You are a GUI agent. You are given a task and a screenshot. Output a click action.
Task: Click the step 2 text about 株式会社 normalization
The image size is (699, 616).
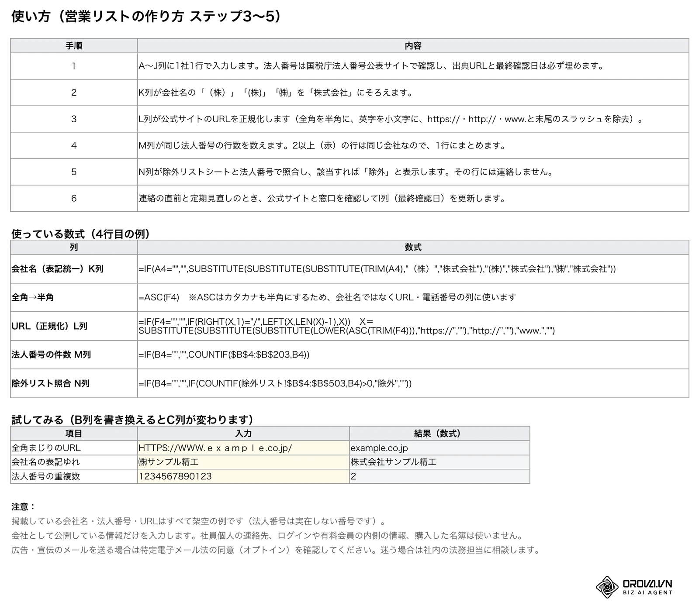tap(276, 93)
